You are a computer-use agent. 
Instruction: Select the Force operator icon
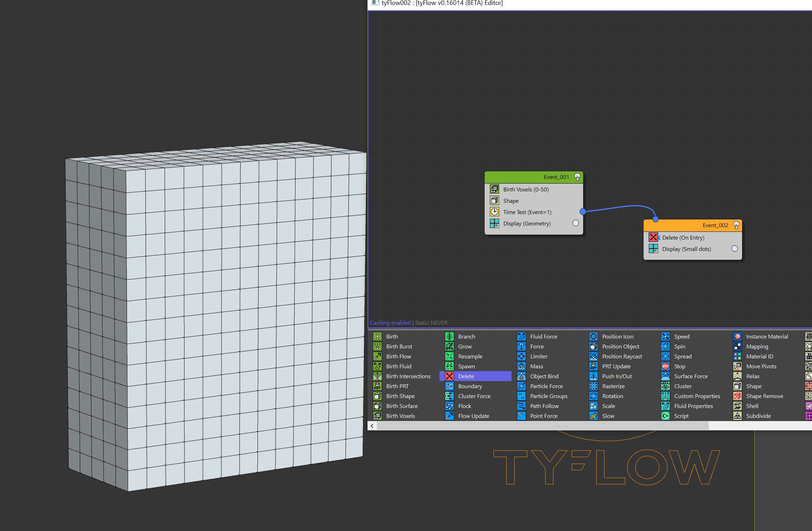(521, 346)
